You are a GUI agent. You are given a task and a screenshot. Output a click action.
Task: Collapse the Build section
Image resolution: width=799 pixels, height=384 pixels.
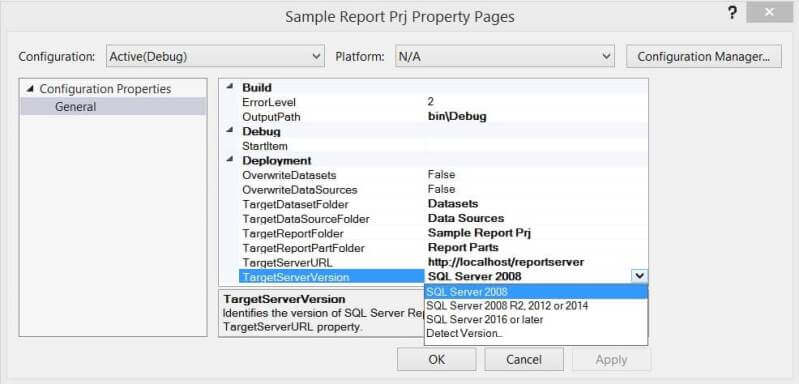click(229, 87)
